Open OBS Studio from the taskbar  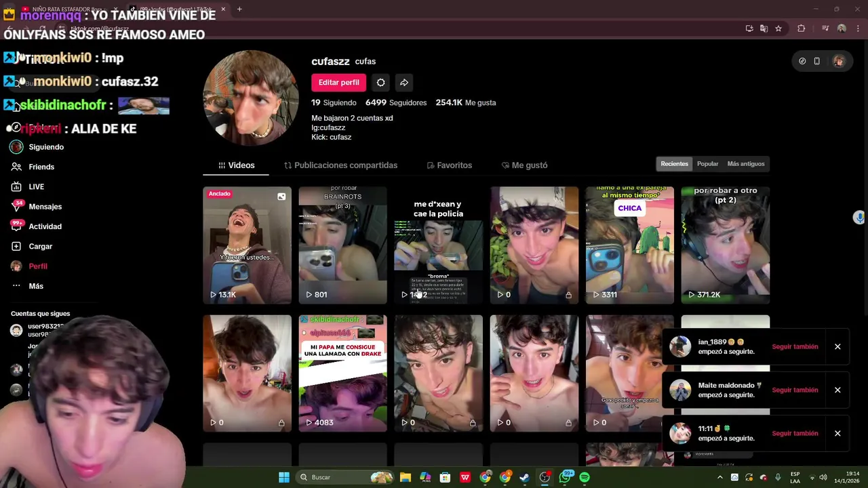545,477
